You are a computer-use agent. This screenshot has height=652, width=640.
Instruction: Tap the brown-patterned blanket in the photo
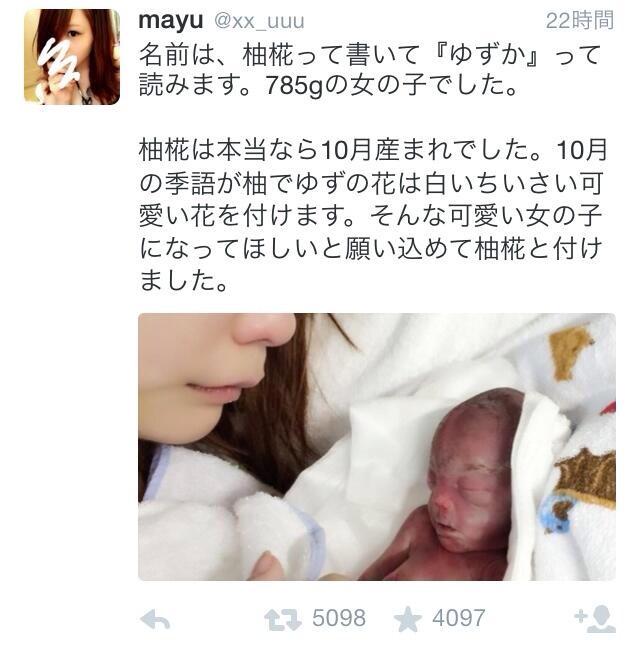coord(586,478)
